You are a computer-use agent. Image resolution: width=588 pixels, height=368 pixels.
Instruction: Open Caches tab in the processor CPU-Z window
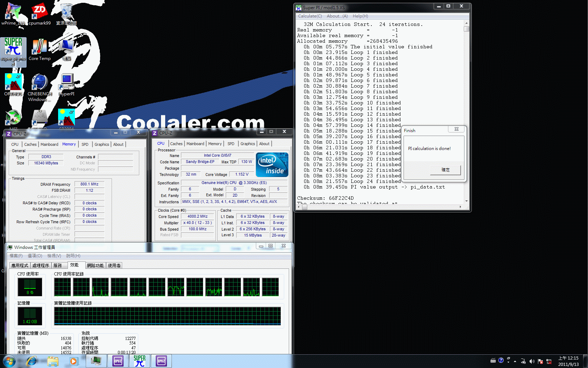click(176, 144)
